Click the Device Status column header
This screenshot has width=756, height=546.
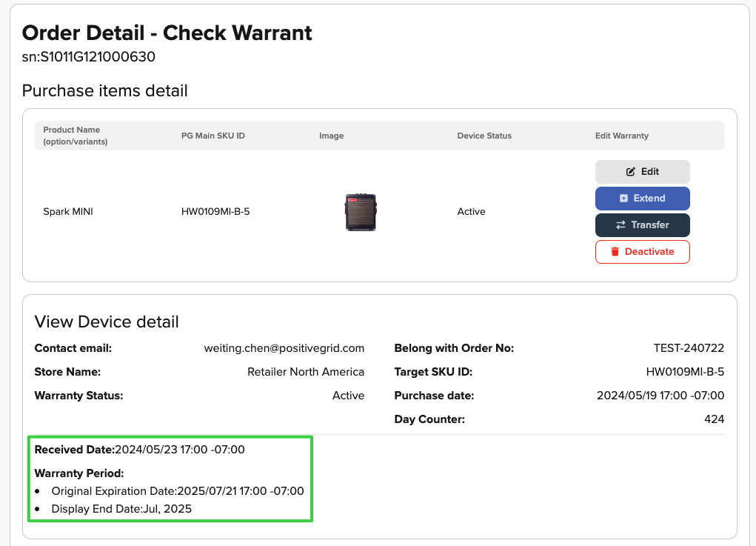coord(484,136)
